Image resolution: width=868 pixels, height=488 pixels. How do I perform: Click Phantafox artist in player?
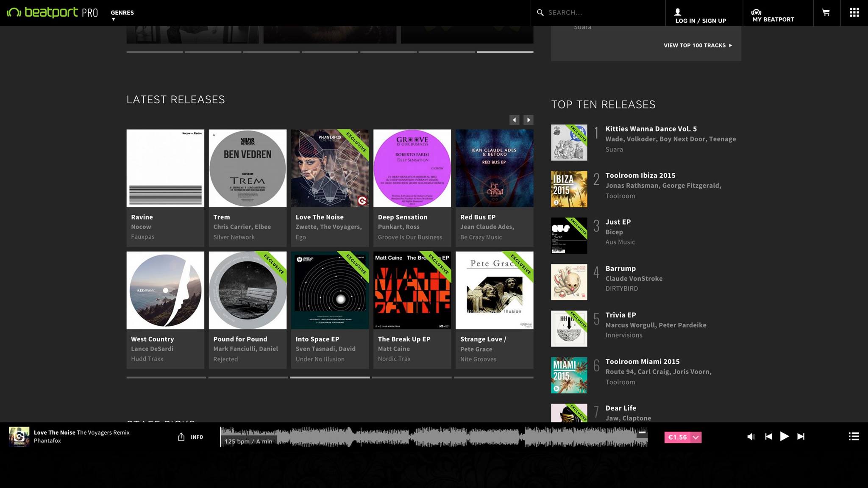[47, 441]
